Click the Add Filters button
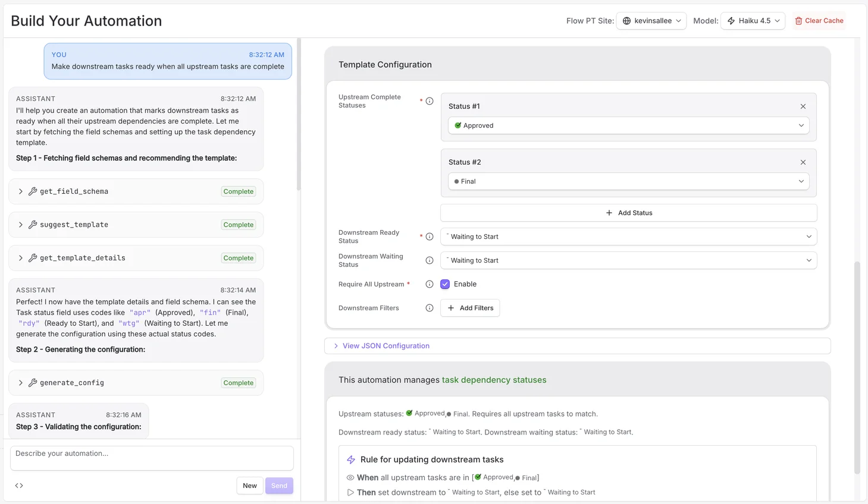 (x=470, y=308)
